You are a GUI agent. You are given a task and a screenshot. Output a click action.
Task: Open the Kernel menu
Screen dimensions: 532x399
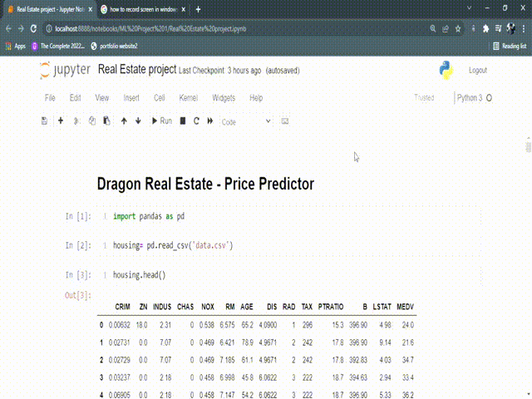click(x=188, y=98)
